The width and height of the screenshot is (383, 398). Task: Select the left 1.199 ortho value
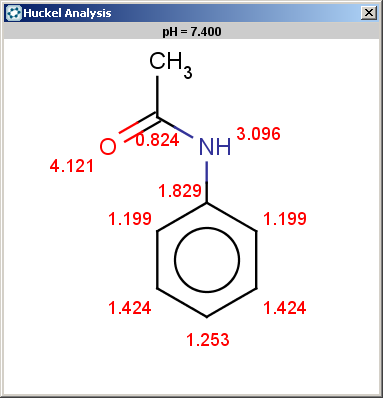point(130,219)
